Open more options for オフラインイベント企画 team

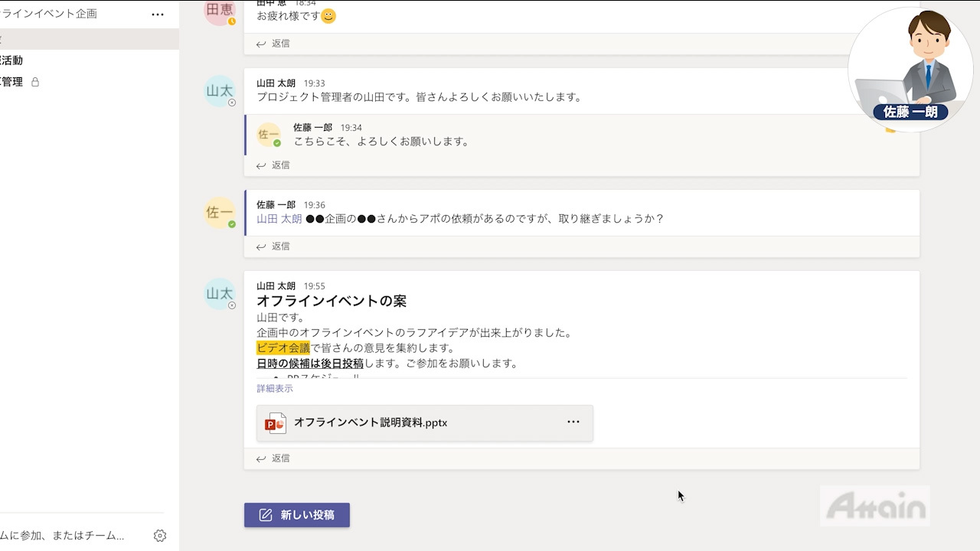158,14
